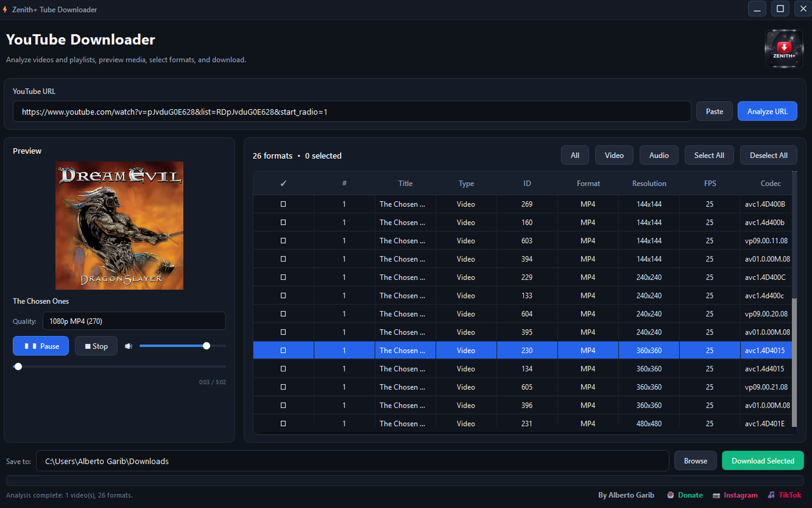Click the codec cell avc1.4d400c
This screenshot has width=812, height=508.
pos(766,296)
